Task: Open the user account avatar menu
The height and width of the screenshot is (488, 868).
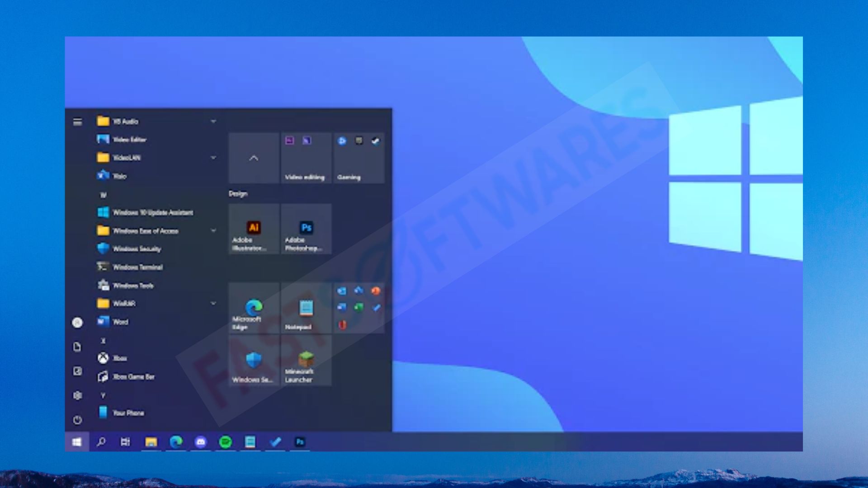Action: click(x=77, y=322)
